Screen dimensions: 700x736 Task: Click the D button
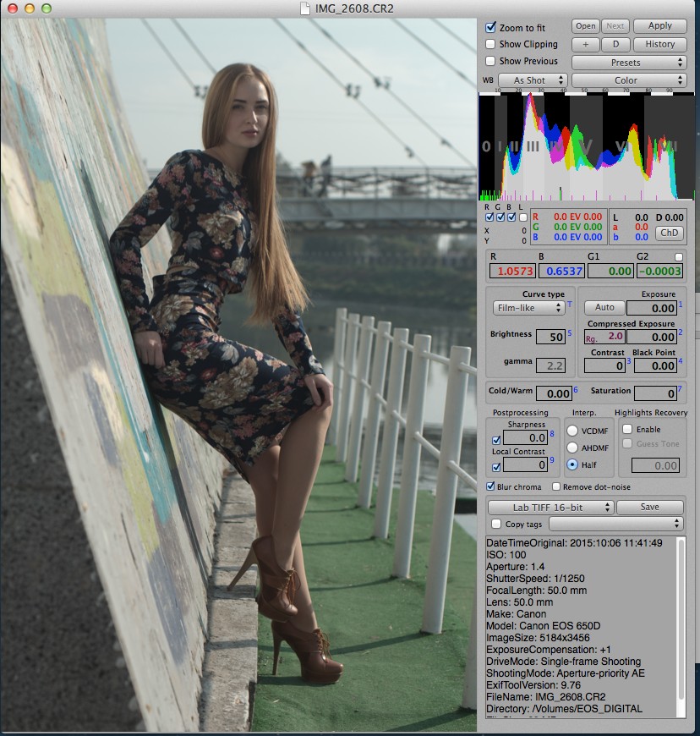(615, 44)
